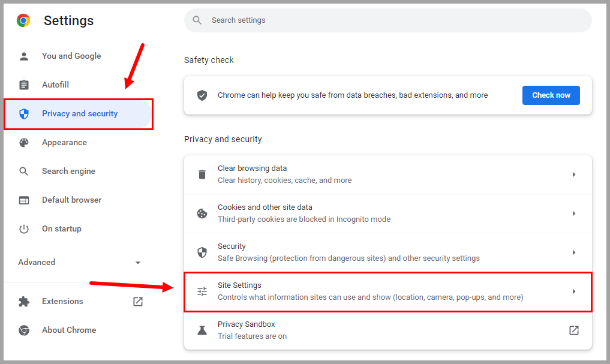
Task: Open Clear browsing data
Action: coord(388,175)
